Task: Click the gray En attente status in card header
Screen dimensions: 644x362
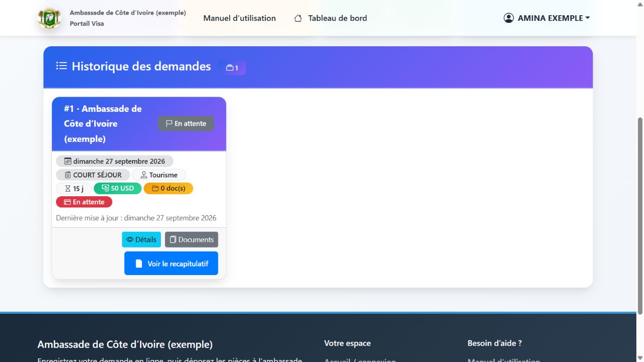Action: [x=186, y=124]
